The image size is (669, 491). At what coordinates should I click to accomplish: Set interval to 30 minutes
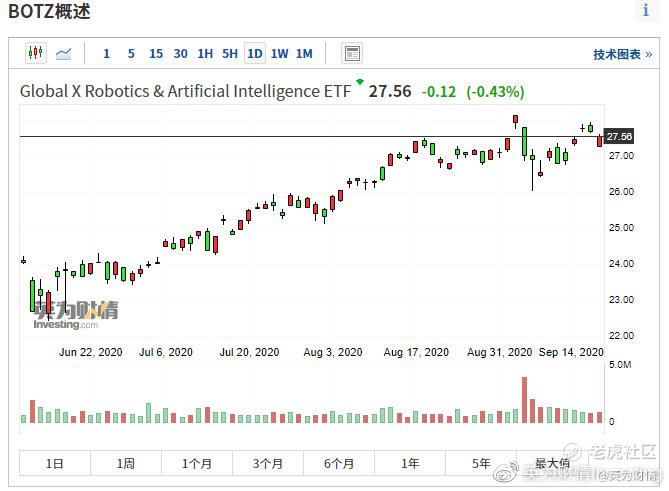click(x=180, y=54)
